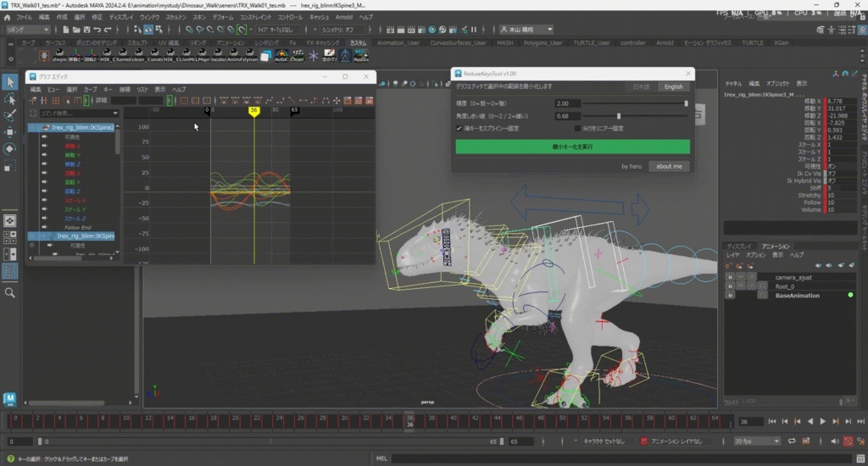The image size is (868, 466).
Task: Run the green minimize keys button
Action: [x=572, y=147]
